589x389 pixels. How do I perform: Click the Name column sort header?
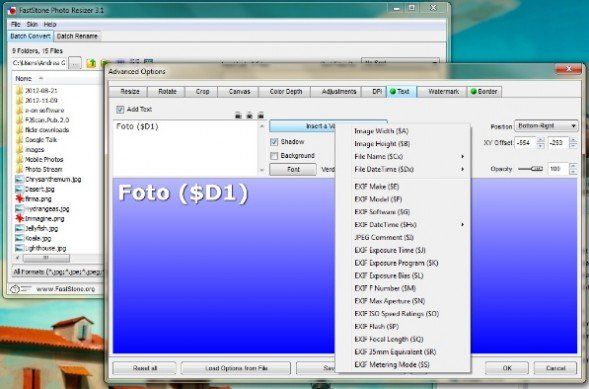click(56, 78)
